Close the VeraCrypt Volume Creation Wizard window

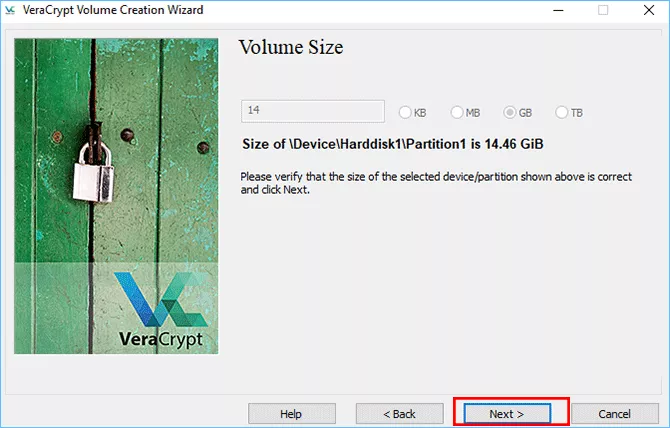(649, 10)
